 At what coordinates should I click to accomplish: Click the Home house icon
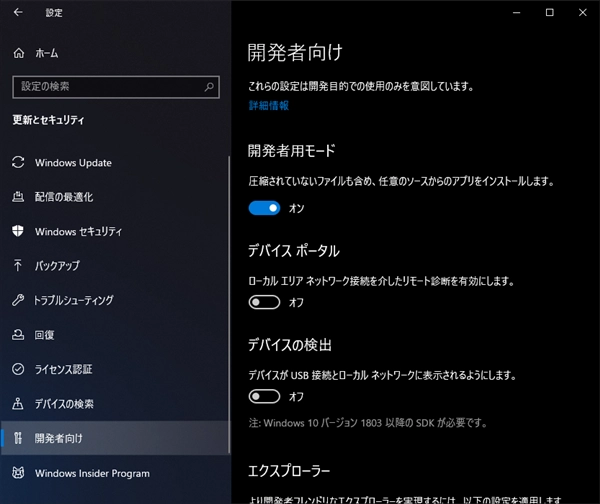click(x=18, y=53)
